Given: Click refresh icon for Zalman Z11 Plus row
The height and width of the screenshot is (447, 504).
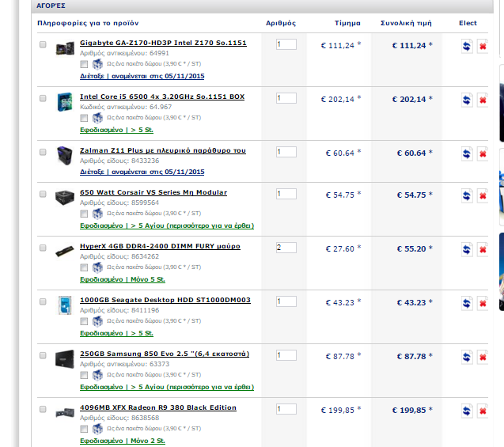Looking at the screenshot, I should 467,154.
